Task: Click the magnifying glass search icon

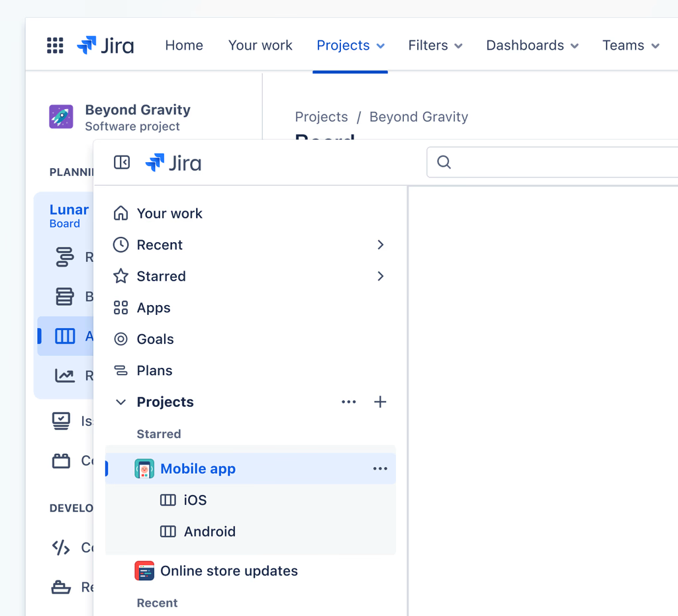Action: (x=444, y=162)
